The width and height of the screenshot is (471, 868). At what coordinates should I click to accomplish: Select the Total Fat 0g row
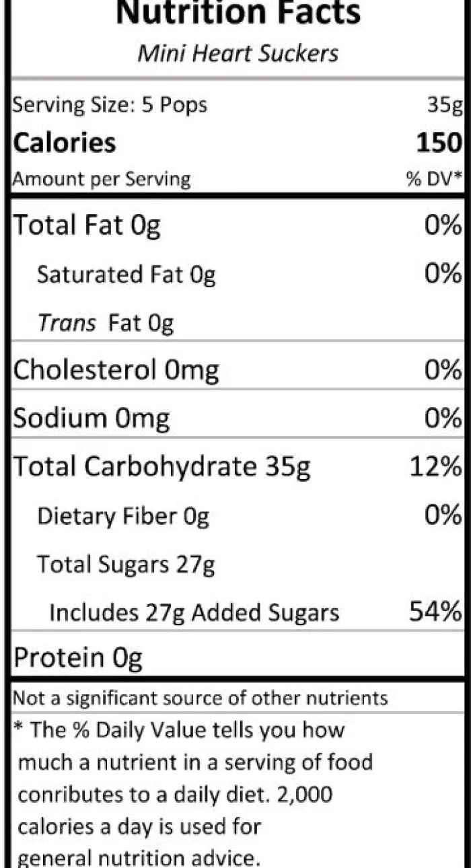tap(238, 225)
